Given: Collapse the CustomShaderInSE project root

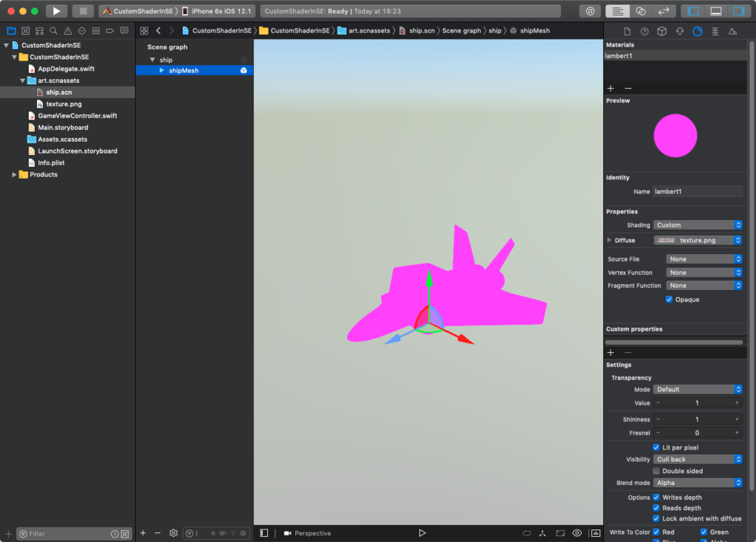Looking at the screenshot, I should pyautogui.click(x=6, y=45).
